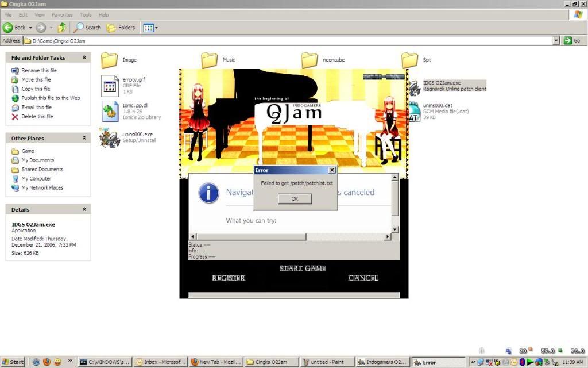Open the Views icon menu
Viewport: 588px width, 368px height.
pos(150,28)
